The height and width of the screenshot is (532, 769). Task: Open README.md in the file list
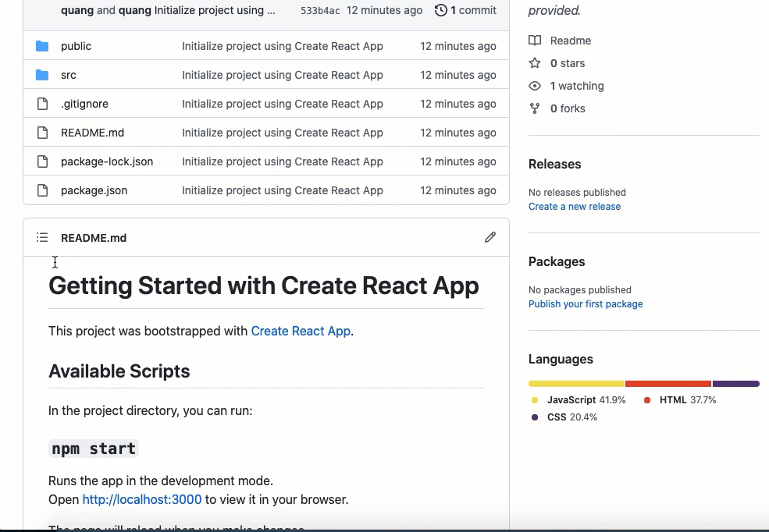point(92,133)
